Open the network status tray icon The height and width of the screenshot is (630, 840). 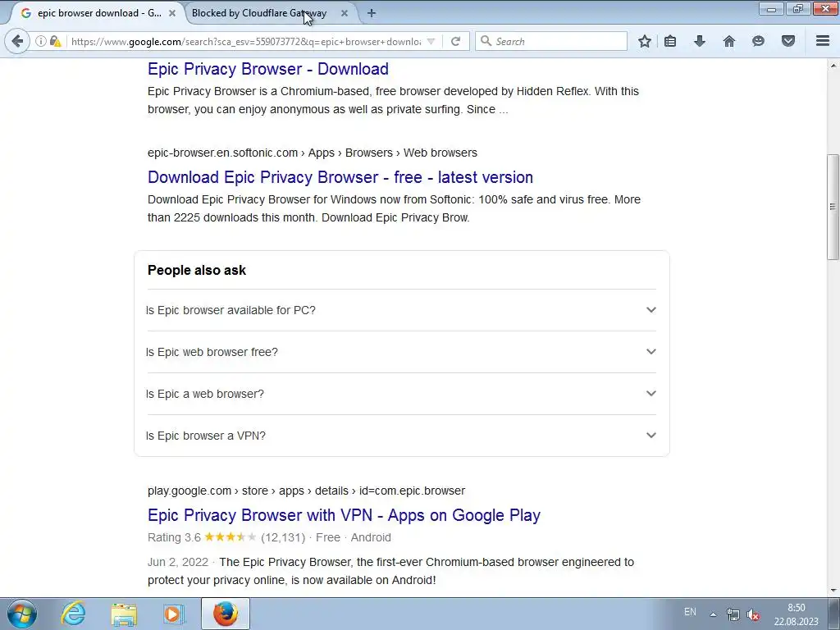[733, 614]
